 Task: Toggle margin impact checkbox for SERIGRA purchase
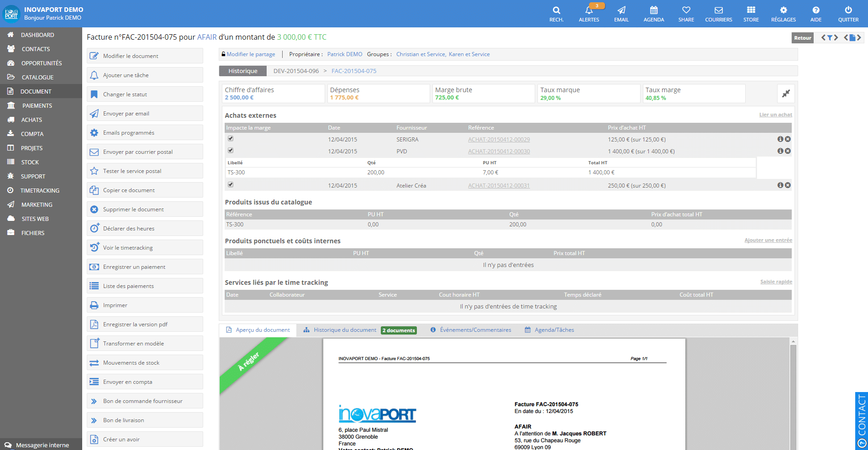231,138
